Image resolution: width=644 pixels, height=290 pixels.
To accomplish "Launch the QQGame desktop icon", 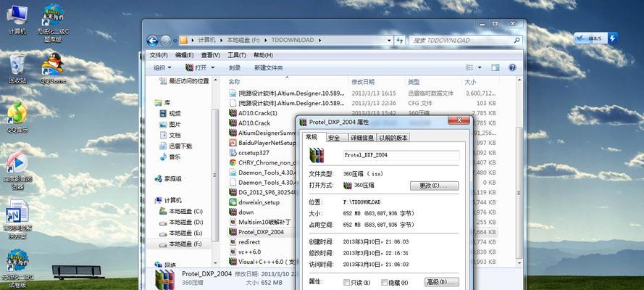I will click(x=53, y=67).
